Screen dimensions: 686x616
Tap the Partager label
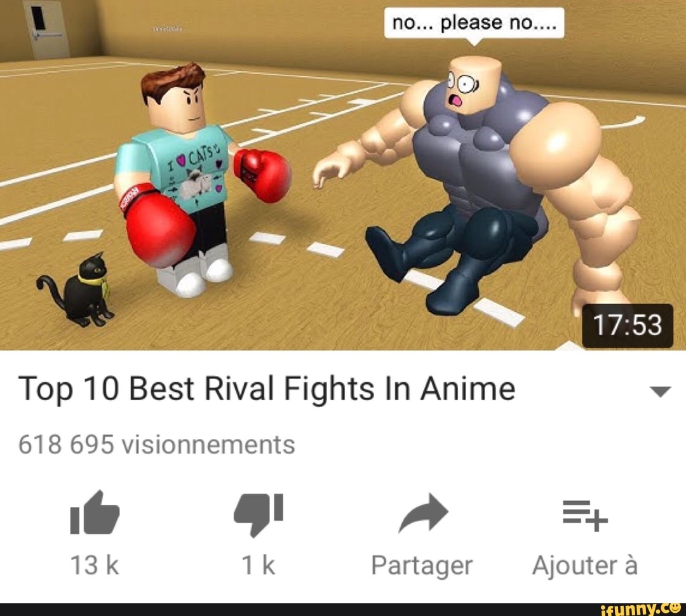422,566
